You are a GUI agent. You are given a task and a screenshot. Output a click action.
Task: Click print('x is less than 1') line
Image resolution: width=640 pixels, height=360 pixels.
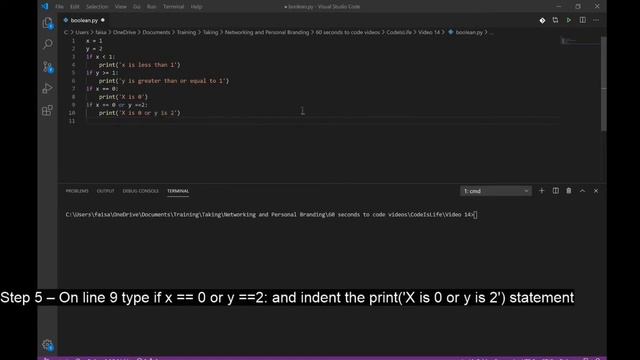click(x=139, y=65)
